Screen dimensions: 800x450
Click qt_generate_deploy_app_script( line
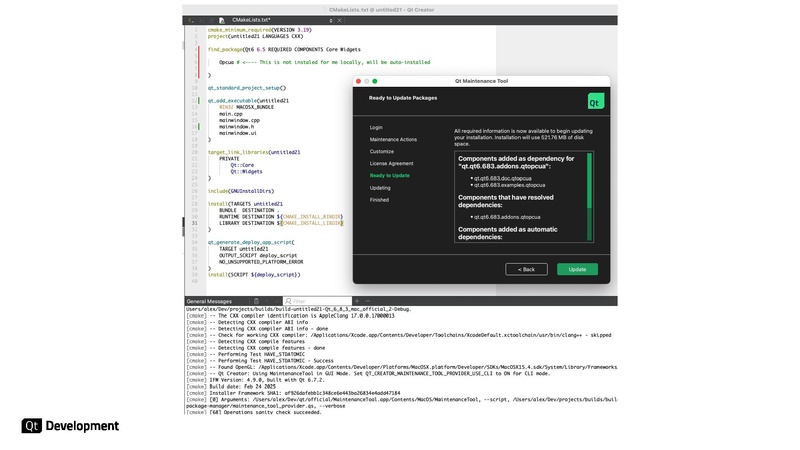click(251, 242)
